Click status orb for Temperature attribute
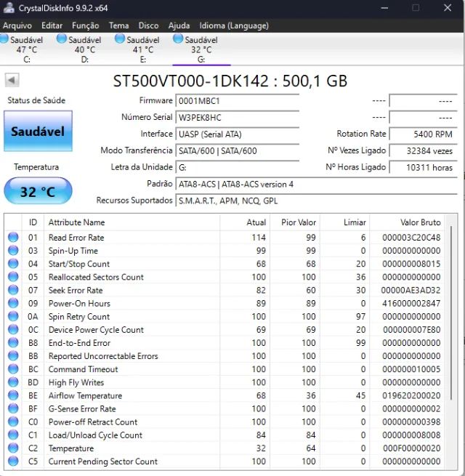The height and width of the screenshot is (476, 465). click(x=13, y=448)
